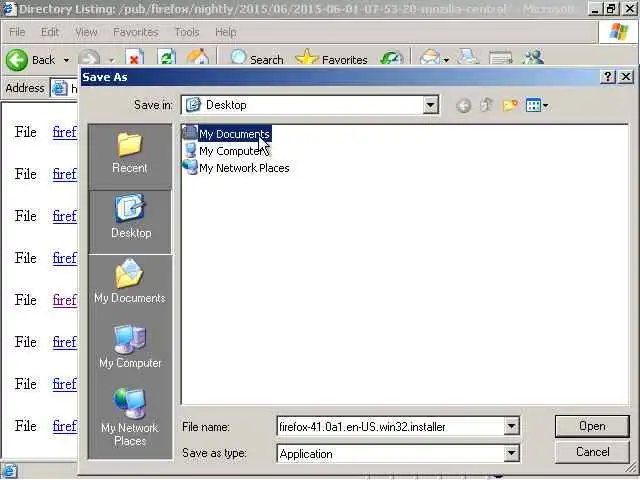The image size is (640, 480).
Task: Open the Mail icon dropdown arrow
Action: coord(446,60)
